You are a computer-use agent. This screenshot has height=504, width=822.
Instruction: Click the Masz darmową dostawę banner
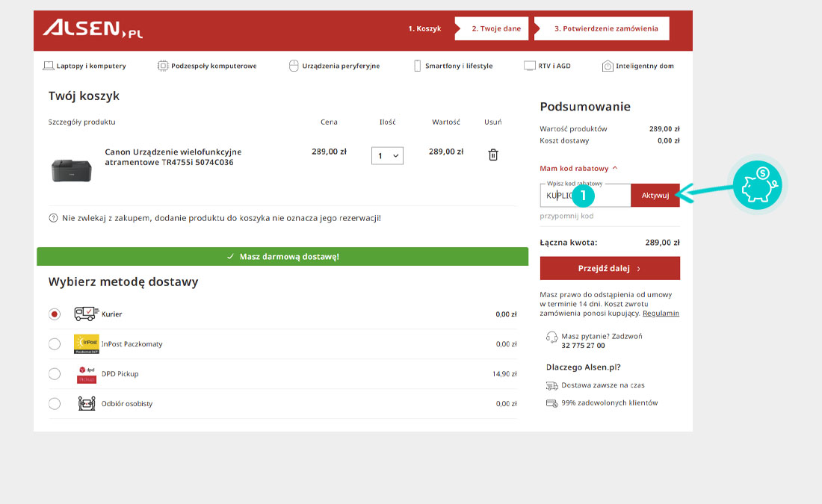tap(282, 257)
